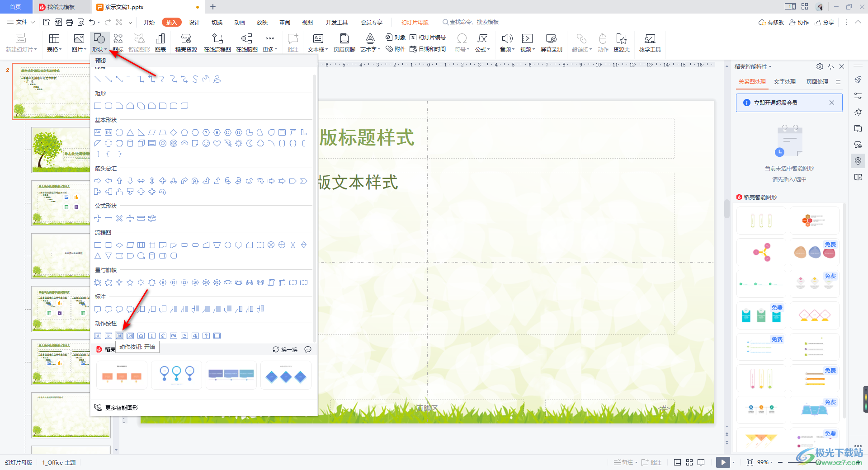This screenshot has width=868, height=470.
Task: Open Online Flowchart (在线流程图) tool
Action: (217, 43)
